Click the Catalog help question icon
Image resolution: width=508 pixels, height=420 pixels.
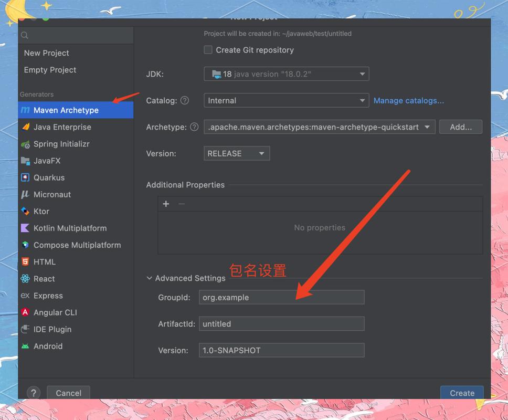coord(185,100)
